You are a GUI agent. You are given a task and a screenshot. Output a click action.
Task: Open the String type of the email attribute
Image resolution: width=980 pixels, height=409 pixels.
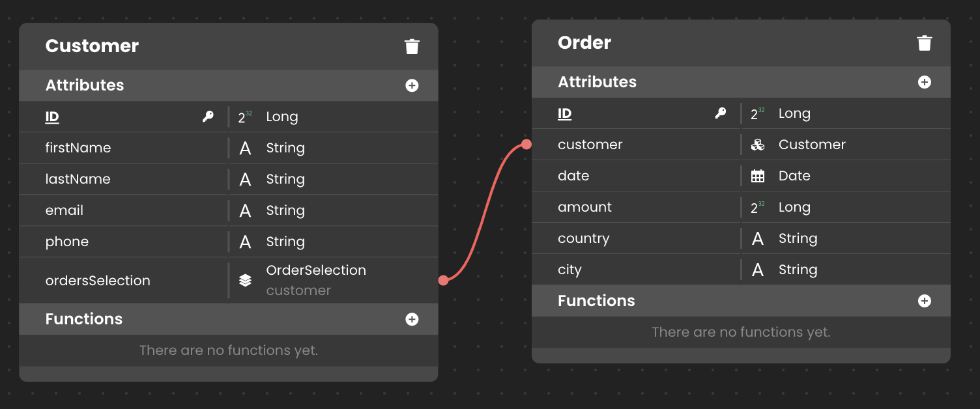coord(285,210)
